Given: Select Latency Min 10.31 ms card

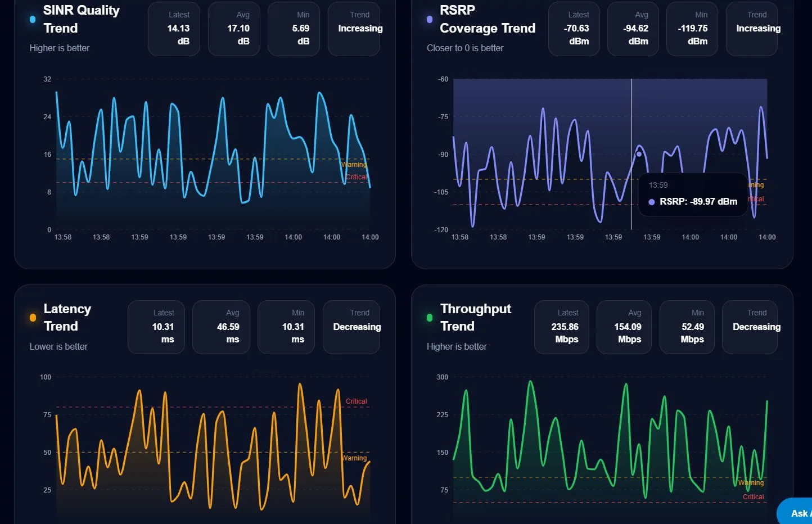Looking at the screenshot, I should pos(286,327).
